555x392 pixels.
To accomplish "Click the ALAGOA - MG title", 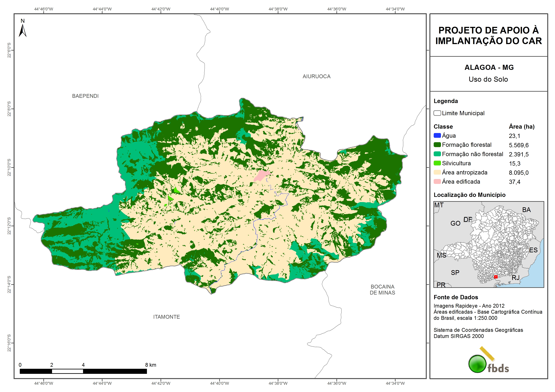I will pyautogui.click(x=489, y=67).
